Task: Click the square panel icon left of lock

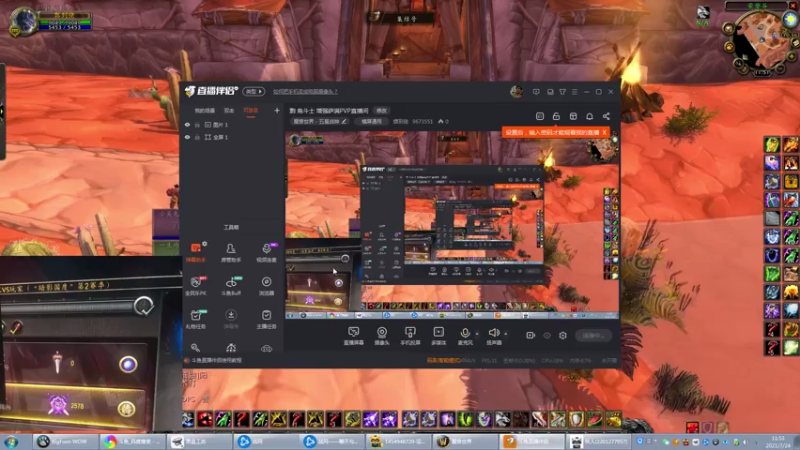Action: click(x=540, y=116)
